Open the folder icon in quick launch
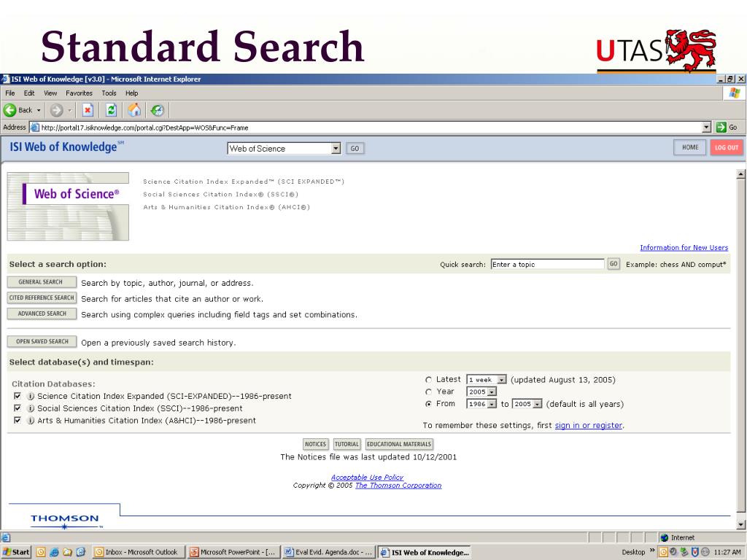This screenshot has height=560, width=747. 68,553
